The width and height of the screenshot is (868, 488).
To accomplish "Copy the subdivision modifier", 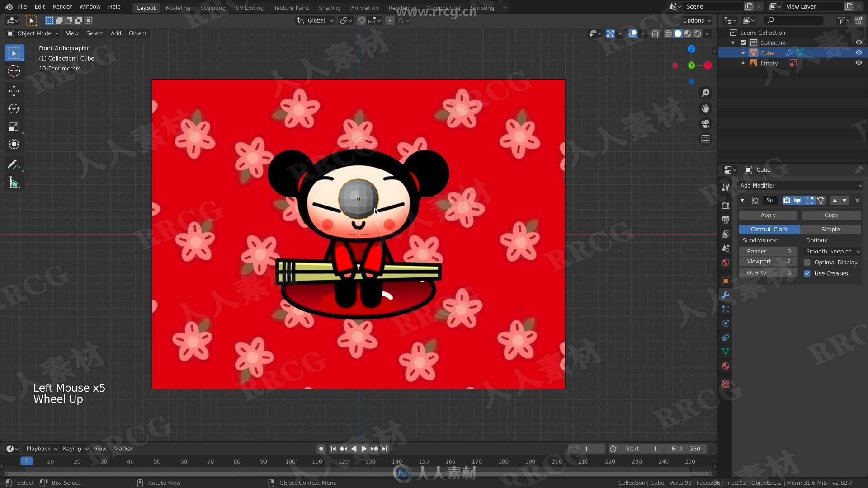I will pos(831,216).
